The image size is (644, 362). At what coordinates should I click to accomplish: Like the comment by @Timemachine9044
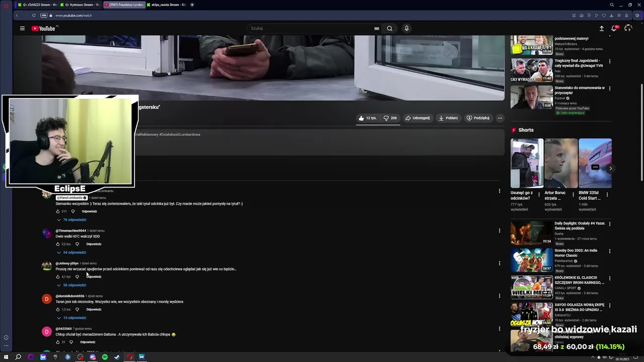(x=58, y=244)
